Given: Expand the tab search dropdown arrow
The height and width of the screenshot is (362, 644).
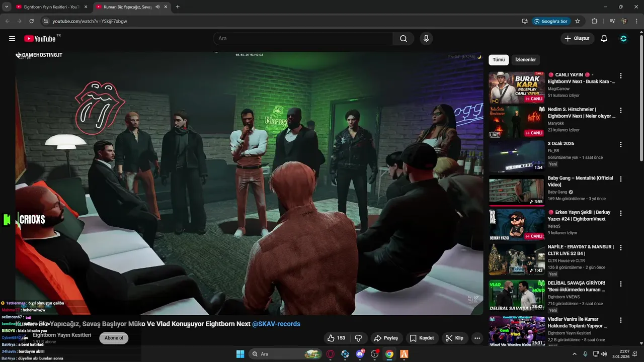Looking at the screenshot, I should (x=6, y=7).
